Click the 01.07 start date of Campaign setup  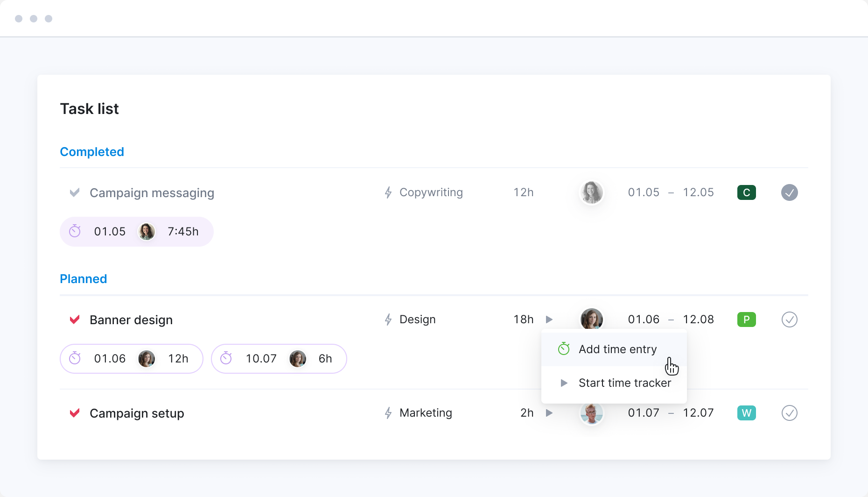tap(644, 413)
